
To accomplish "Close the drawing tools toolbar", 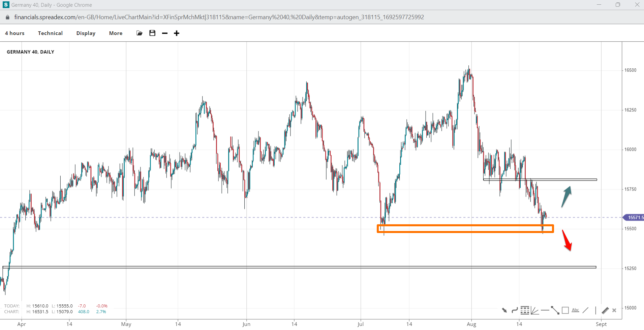I will tap(614, 310).
